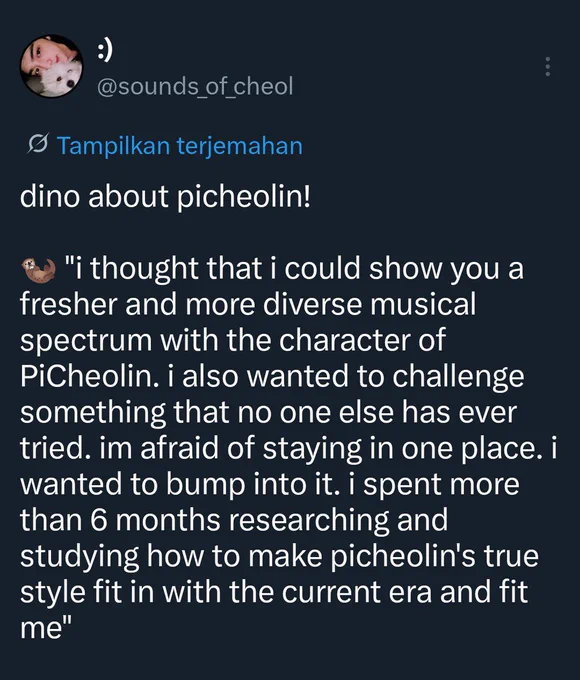
Task: Click the phrase "something that no one else has ever"
Action: coord(269,412)
